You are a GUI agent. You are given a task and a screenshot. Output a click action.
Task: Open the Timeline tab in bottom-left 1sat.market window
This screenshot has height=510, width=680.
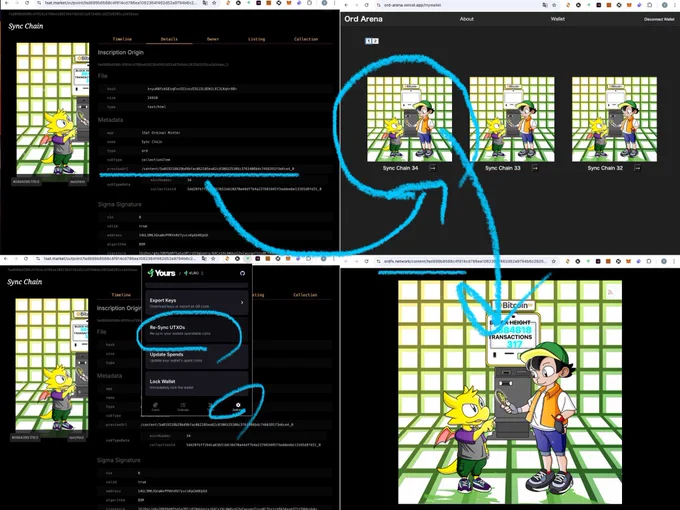[121, 295]
